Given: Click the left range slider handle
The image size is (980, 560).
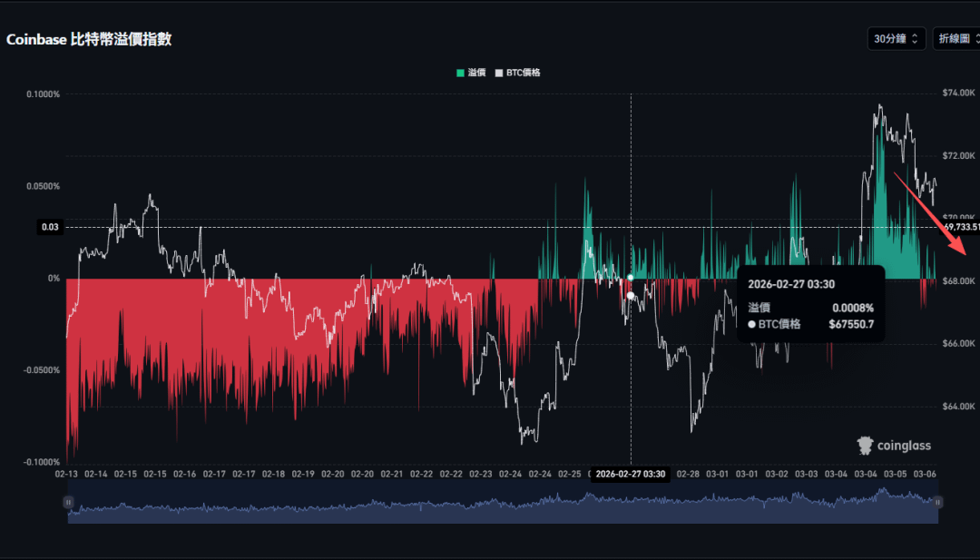Looking at the screenshot, I should coord(68,502).
